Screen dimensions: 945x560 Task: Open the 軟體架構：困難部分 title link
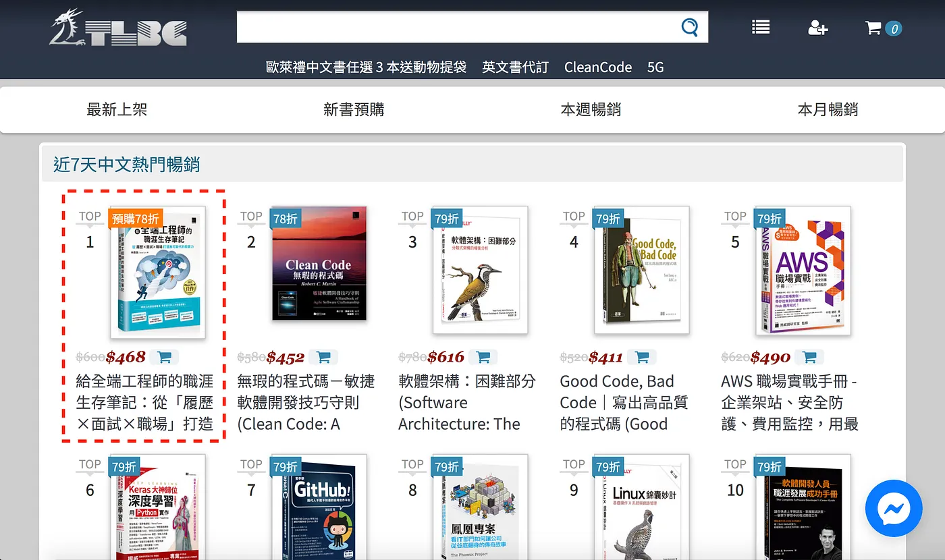(467, 403)
